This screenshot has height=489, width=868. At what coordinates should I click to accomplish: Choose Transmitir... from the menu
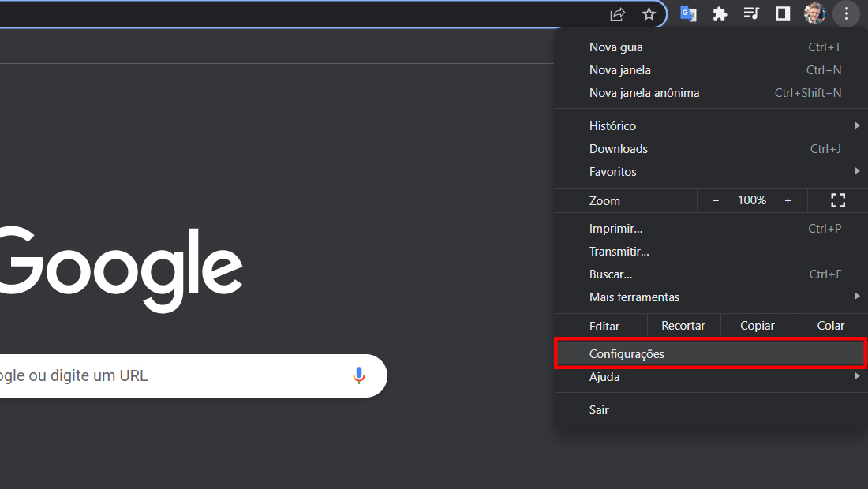coord(711,251)
